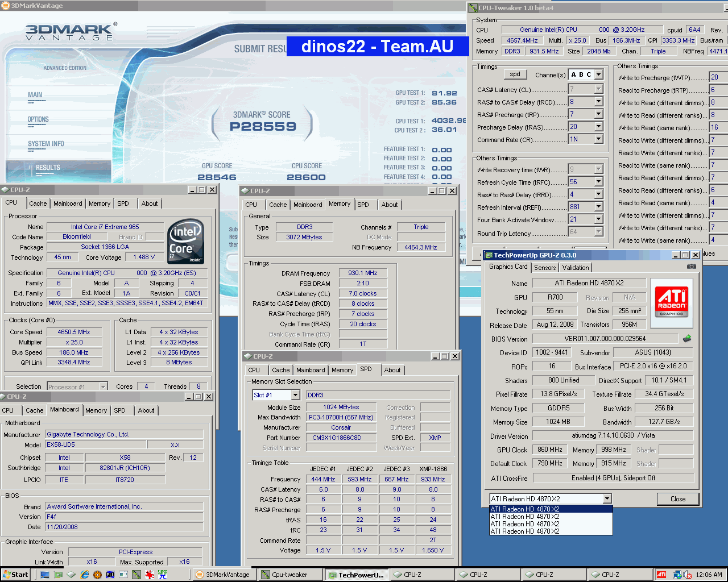728x582 pixels.
Task: Select RESULTS in 3DMark Vantage sidebar
Action: click(x=48, y=168)
